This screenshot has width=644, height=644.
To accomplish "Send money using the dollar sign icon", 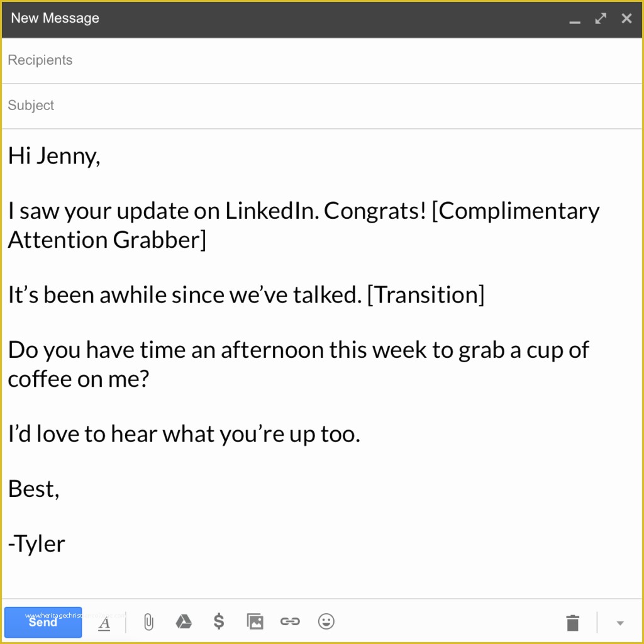I will coord(219,621).
